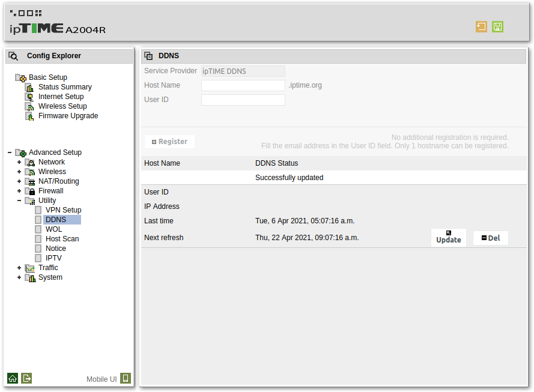Click the Del button
This screenshot has width=534, height=392.
[491, 238]
